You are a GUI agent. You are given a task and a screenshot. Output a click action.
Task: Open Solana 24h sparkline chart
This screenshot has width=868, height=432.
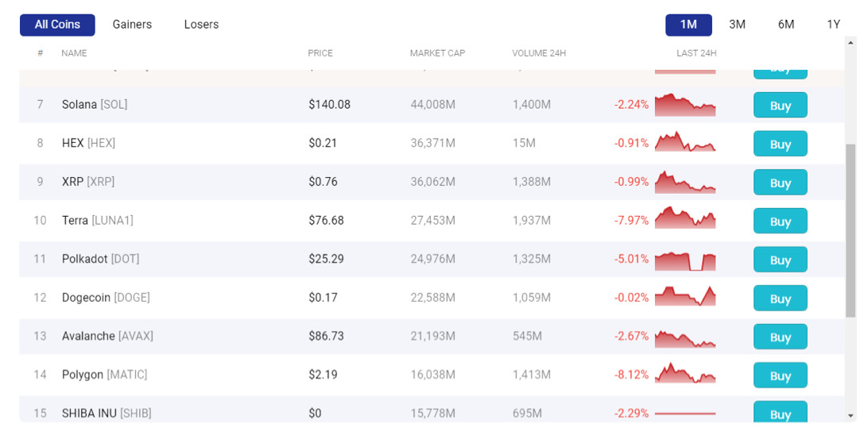[x=684, y=105]
